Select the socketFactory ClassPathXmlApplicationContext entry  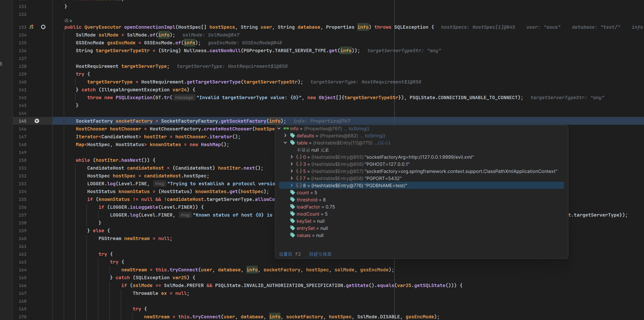pos(460,171)
